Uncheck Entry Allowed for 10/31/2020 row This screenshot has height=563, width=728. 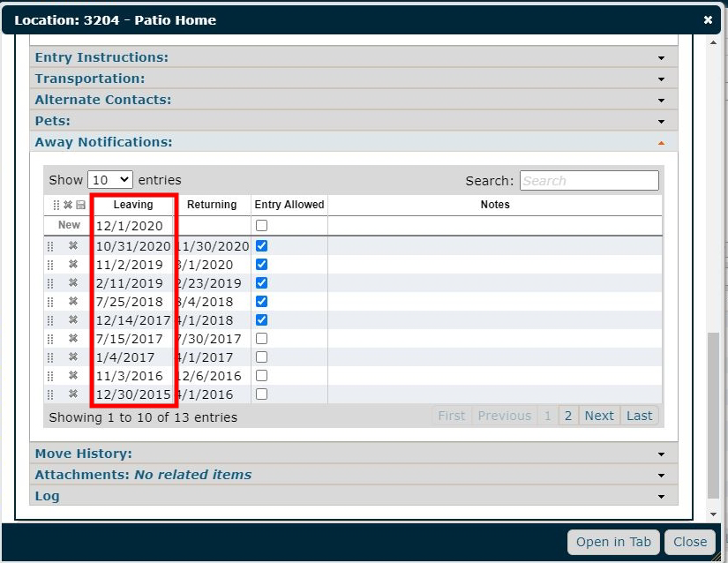click(x=261, y=245)
